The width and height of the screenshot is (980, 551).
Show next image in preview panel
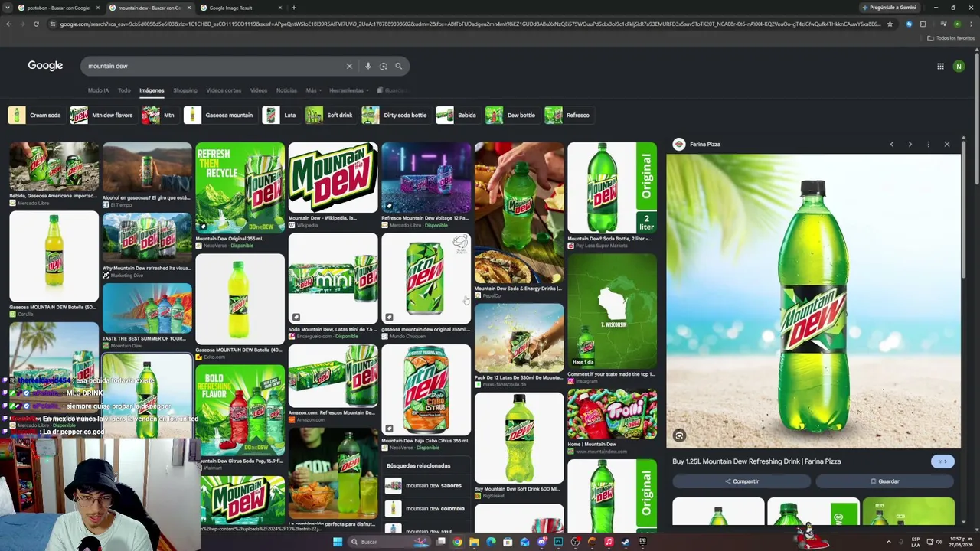[x=910, y=144]
